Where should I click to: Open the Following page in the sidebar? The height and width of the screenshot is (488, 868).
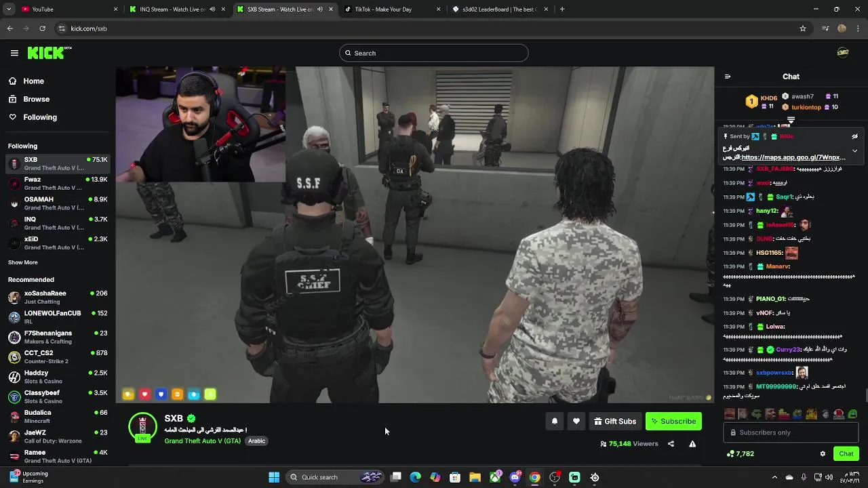tap(40, 117)
